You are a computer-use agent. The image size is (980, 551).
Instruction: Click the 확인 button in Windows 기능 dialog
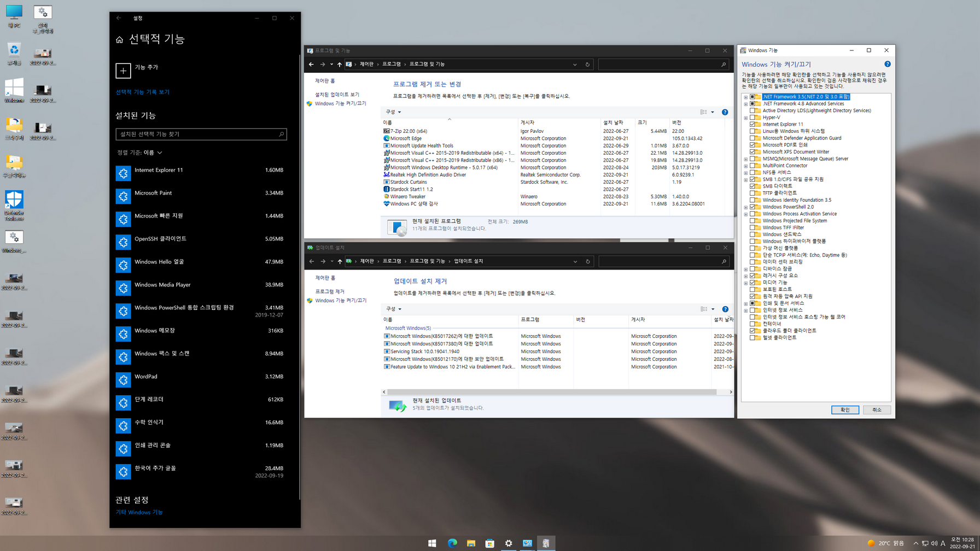pos(845,410)
